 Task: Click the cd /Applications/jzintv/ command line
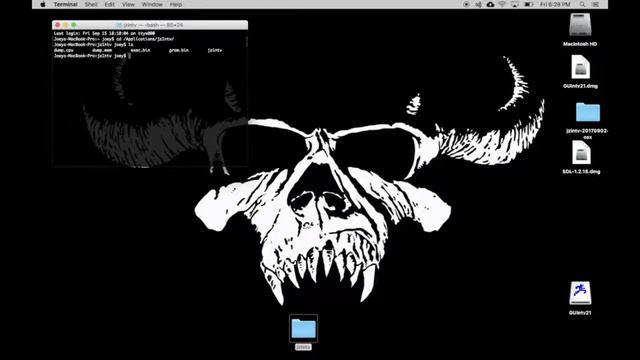pyautogui.click(x=114, y=39)
